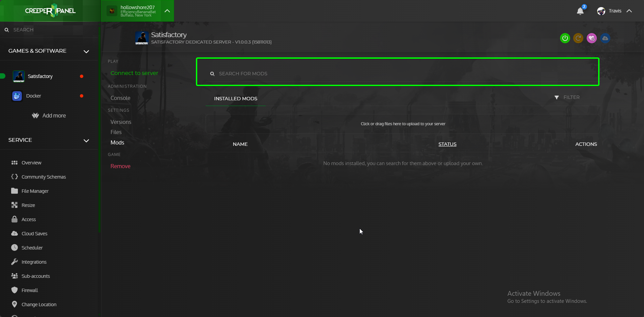
Task: Click the green power button icon
Action: [x=565, y=38]
